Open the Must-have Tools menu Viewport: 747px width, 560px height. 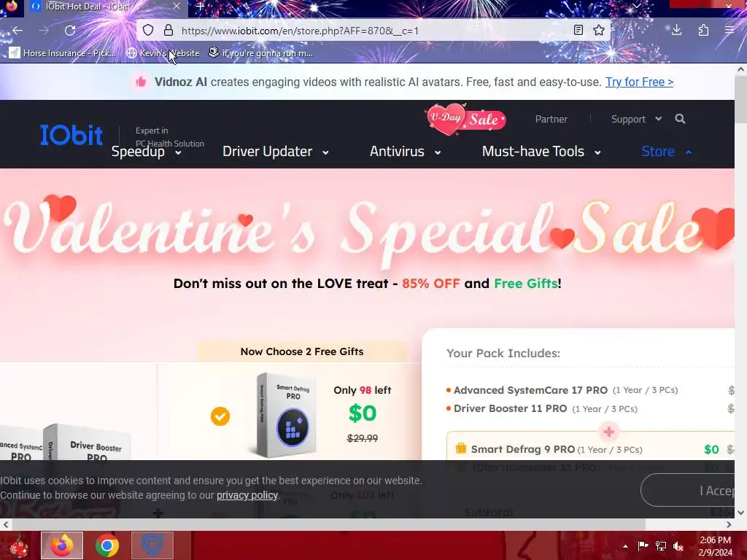pyautogui.click(x=542, y=152)
